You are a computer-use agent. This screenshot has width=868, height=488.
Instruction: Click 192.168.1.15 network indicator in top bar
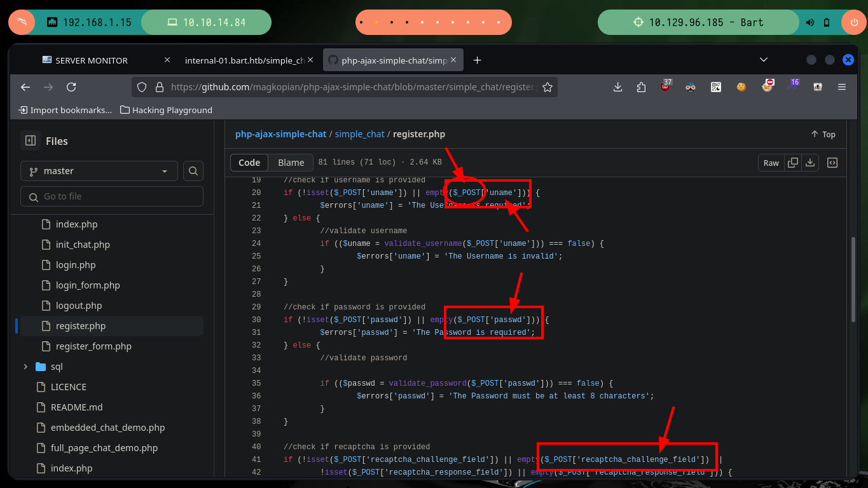point(89,22)
